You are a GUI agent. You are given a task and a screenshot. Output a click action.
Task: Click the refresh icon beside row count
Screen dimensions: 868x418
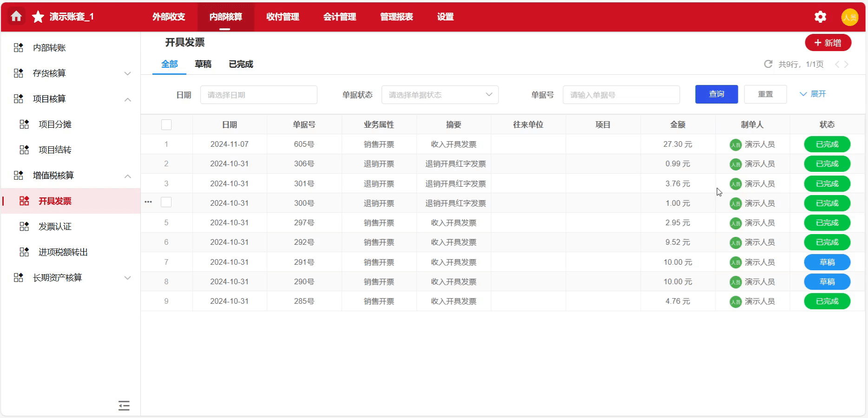pos(768,64)
